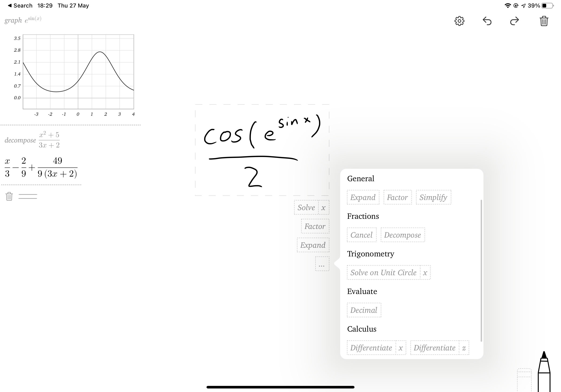Choose the variable x beside Solve
Viewport: 561px width, 392px height.
coord(323,208)
